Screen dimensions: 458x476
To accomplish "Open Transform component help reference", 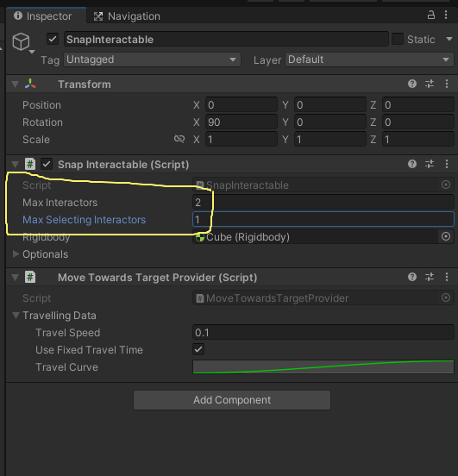I will 412,84.
